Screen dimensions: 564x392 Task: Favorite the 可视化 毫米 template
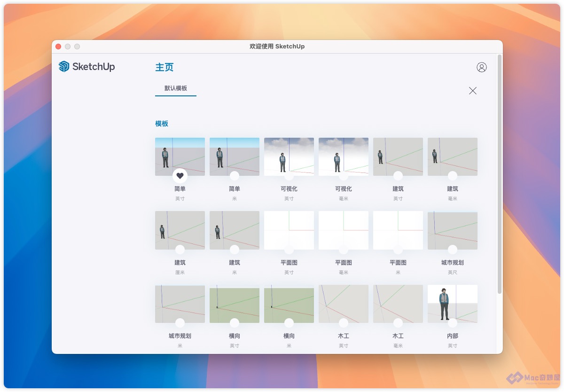coord(344,176)
